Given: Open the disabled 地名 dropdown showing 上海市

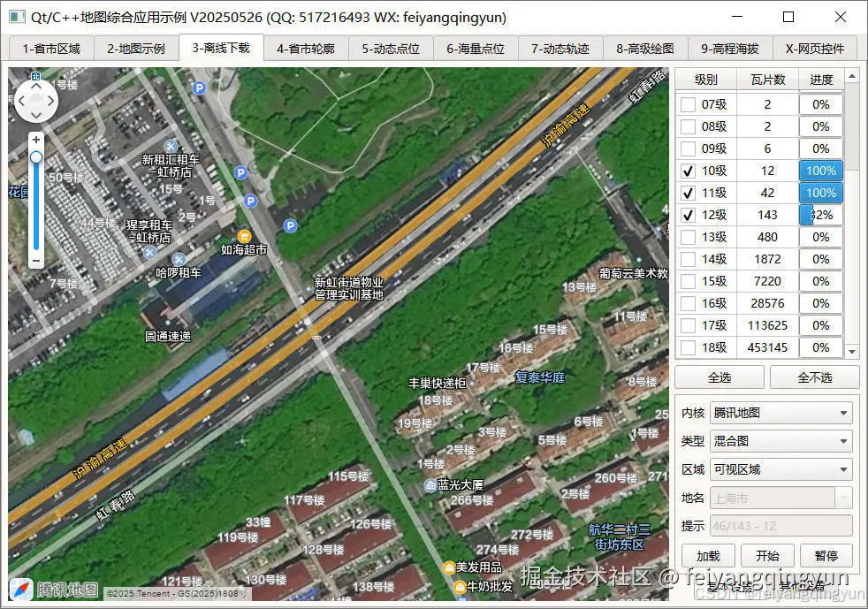Looking at the screenshot, I should [780, 499].
